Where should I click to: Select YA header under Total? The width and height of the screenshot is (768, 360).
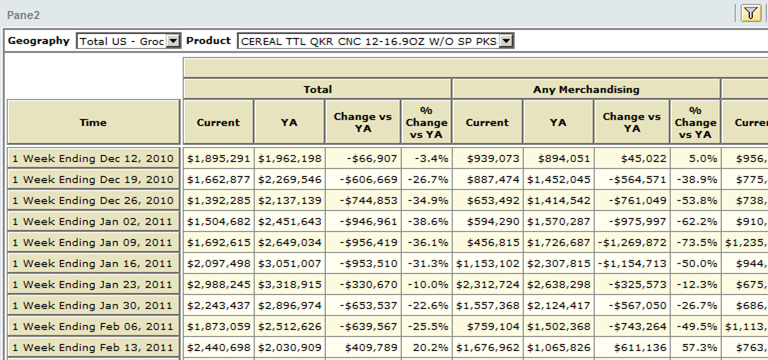pos(289,122)
